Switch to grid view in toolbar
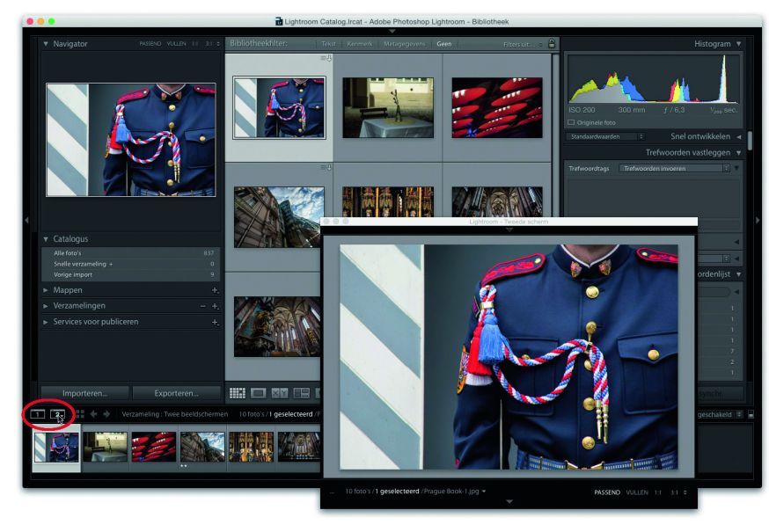 [x=237, y=393]
